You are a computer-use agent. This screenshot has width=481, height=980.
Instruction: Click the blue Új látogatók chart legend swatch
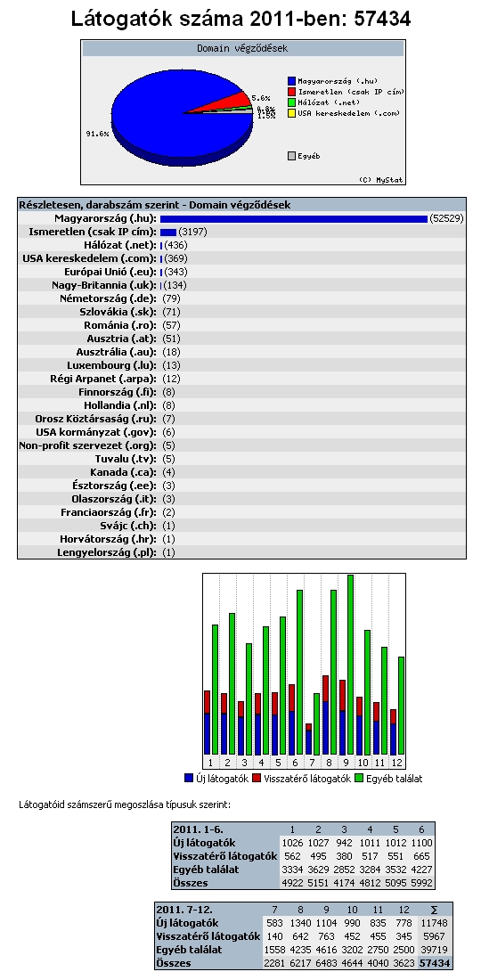(189, 778)
